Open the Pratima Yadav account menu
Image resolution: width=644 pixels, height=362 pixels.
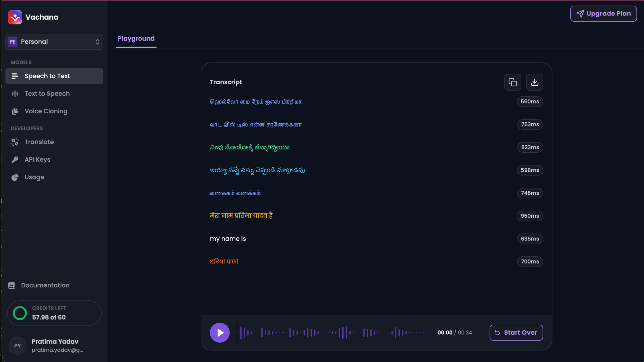(x=54, y=346)
